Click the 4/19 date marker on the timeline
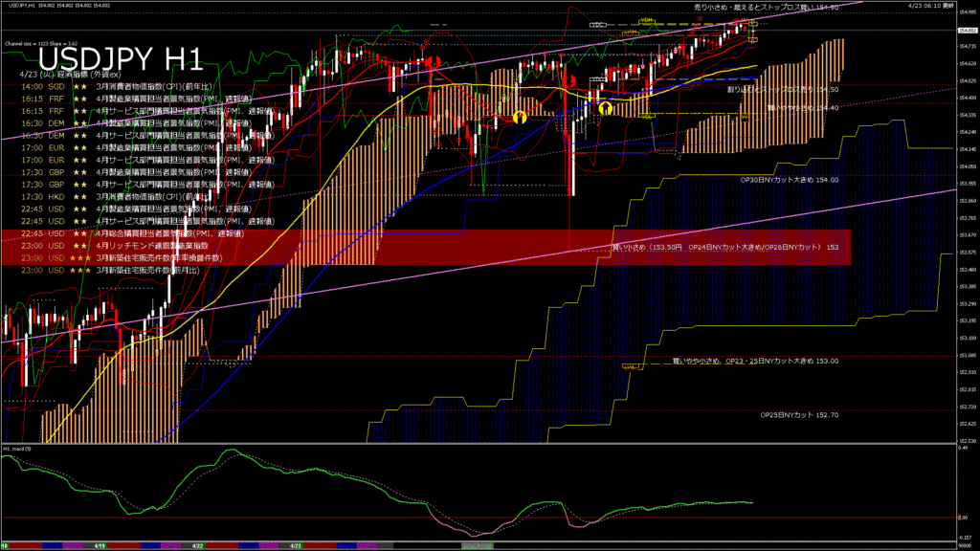Image resolution: width=980 pixels, height=551 pixels. tap(100, 545)
